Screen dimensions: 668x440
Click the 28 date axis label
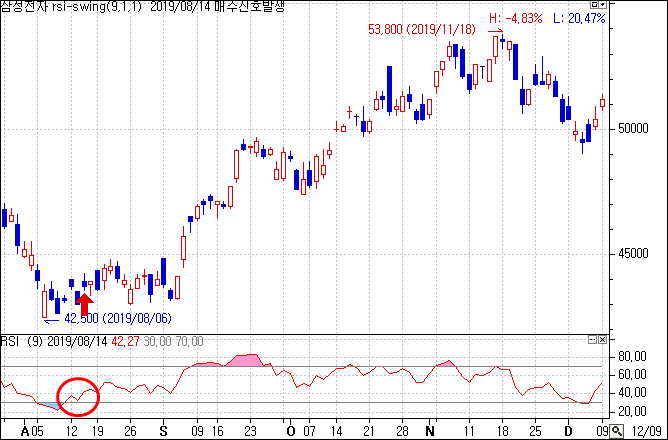click(402, 431)
